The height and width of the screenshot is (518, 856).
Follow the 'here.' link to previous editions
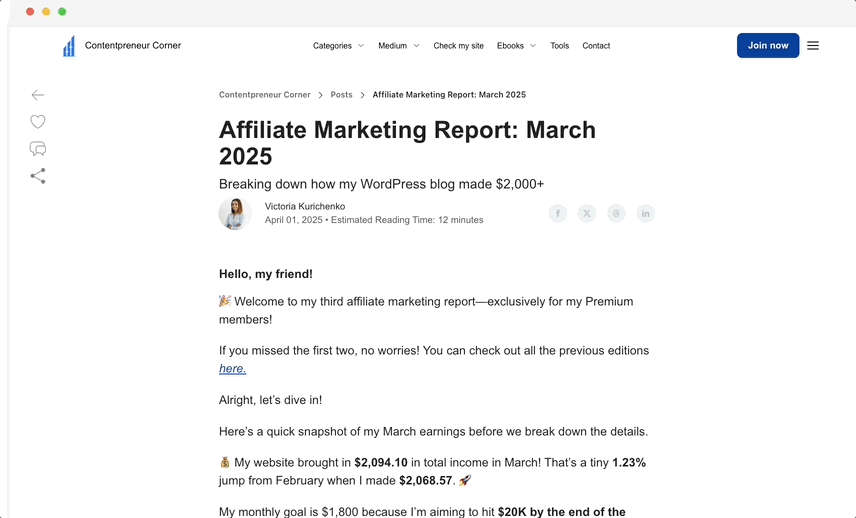(x=233, y=368)
